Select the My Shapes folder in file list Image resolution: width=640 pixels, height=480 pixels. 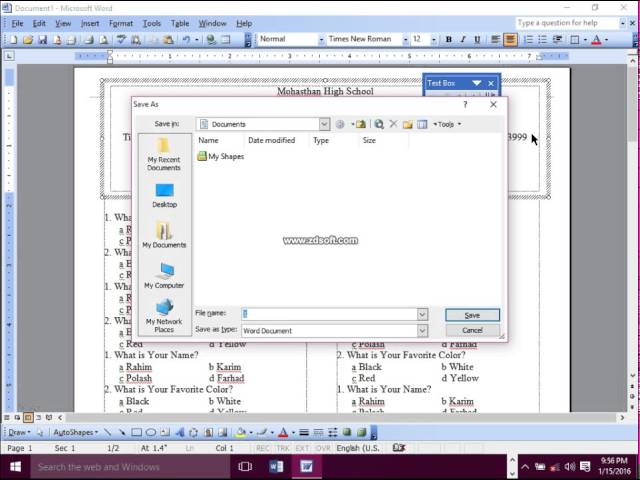tap(221, 156)
